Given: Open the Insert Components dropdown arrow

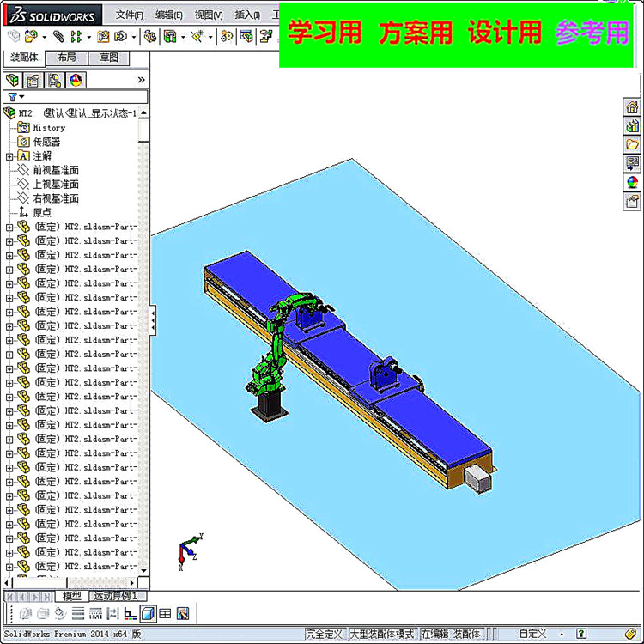Looking at the screenshot, I should coord(44,38).
